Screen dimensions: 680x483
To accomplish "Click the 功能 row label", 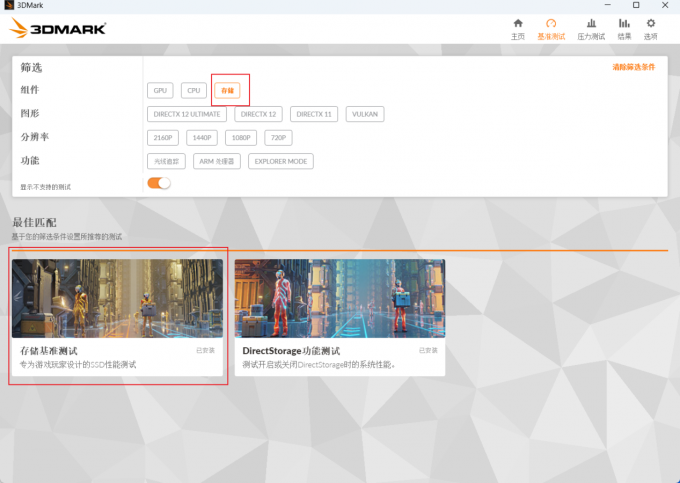I will [29, 160].
